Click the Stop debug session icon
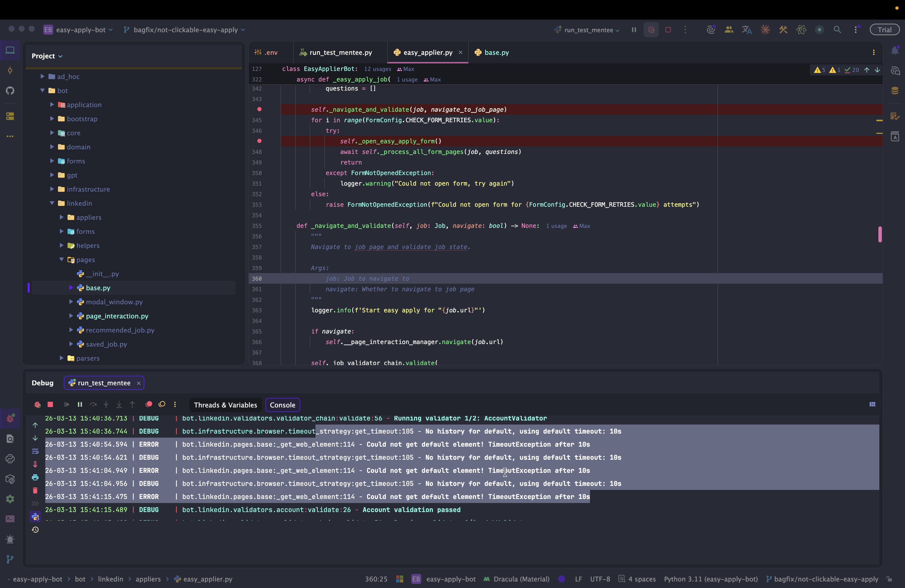The height and width of the screenshot is (588, 905). pyautogui.click(x=50, y=404)
